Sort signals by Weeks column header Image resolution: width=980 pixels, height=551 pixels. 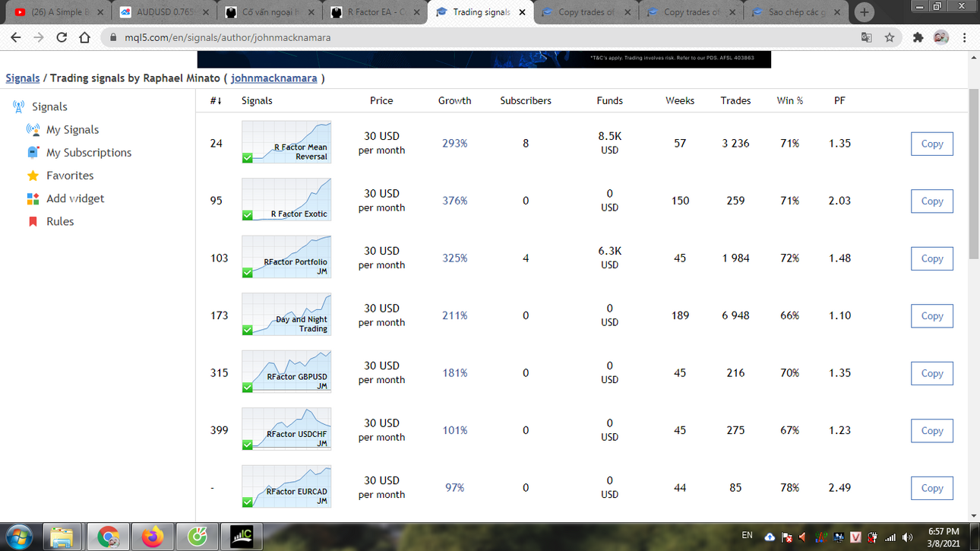pyautogui.click(x=680, y=100)
